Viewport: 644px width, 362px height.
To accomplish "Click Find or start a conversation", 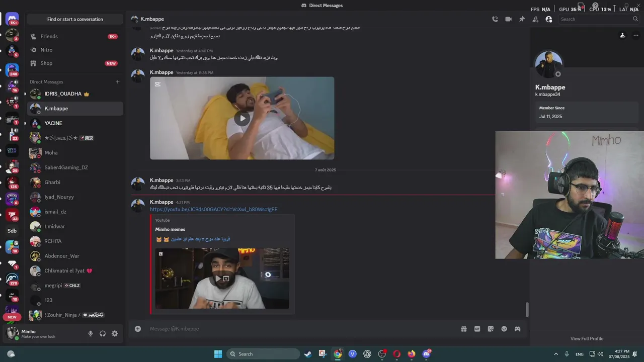I will (x=75, y=19).
